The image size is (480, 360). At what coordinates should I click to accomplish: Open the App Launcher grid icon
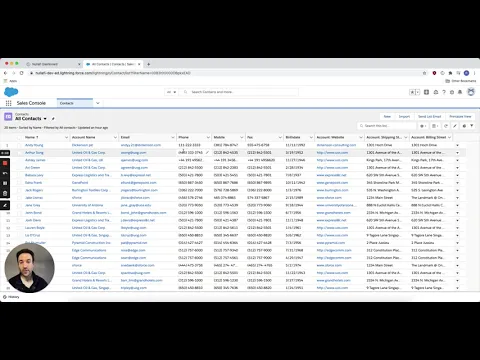click(8, 103)
